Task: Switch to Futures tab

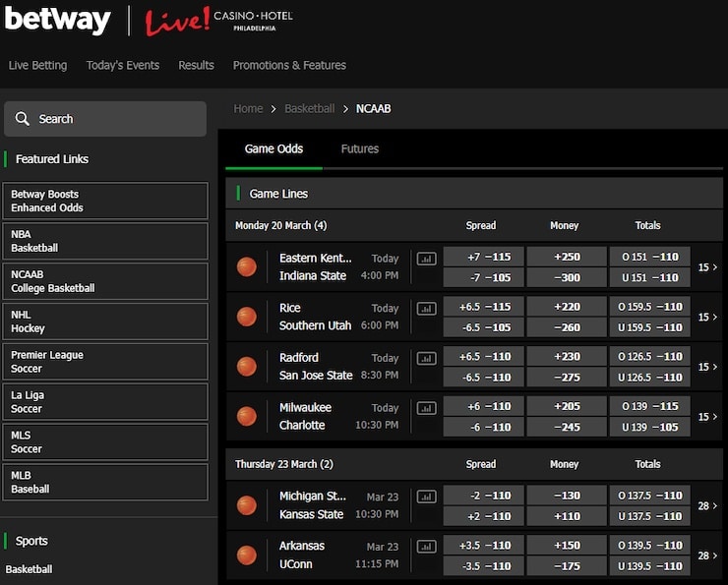Action: pos(360,148)
